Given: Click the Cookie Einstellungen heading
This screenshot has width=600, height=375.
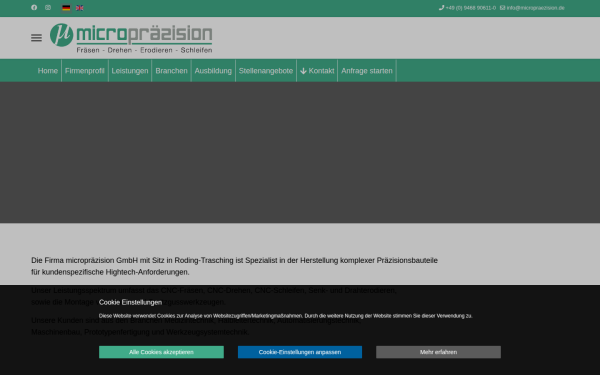Looking at the screenshot, I should click(130, 302).
